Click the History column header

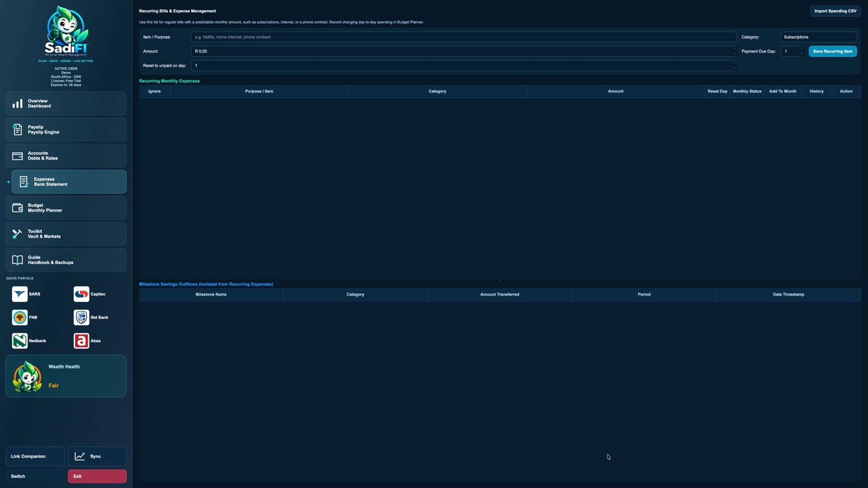(x=816, y=91)
